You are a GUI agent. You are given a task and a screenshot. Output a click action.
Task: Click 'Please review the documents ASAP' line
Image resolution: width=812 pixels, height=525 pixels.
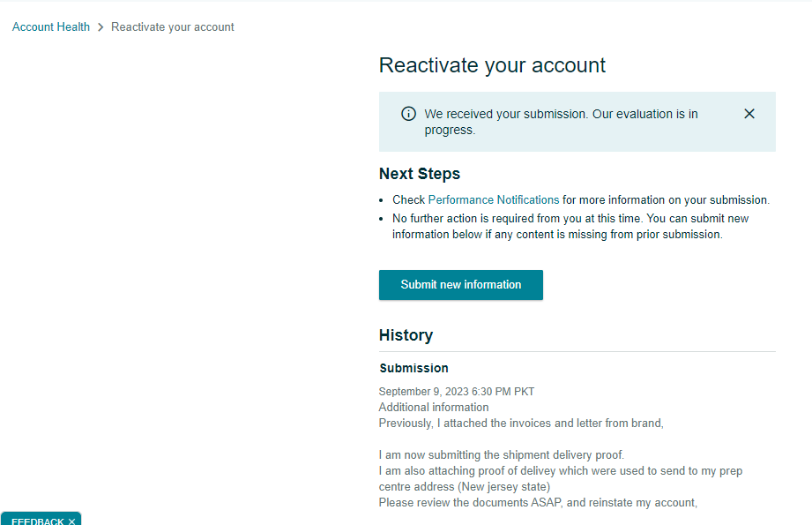pos(538,503)
